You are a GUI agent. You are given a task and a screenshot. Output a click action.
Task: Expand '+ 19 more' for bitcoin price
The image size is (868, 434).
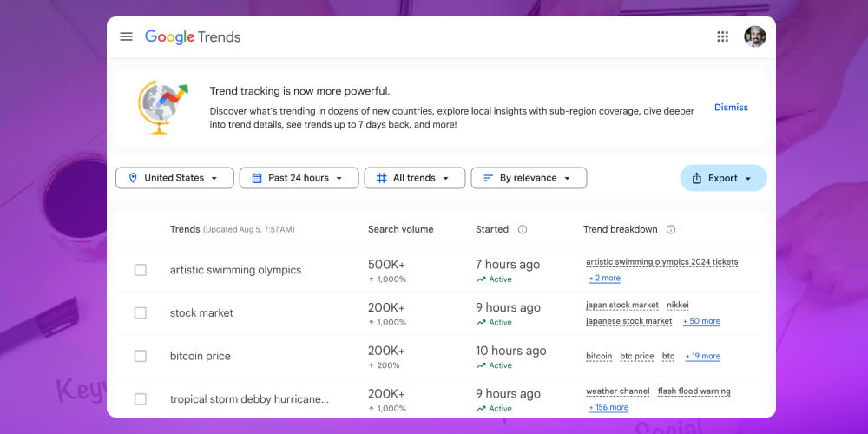702,357
